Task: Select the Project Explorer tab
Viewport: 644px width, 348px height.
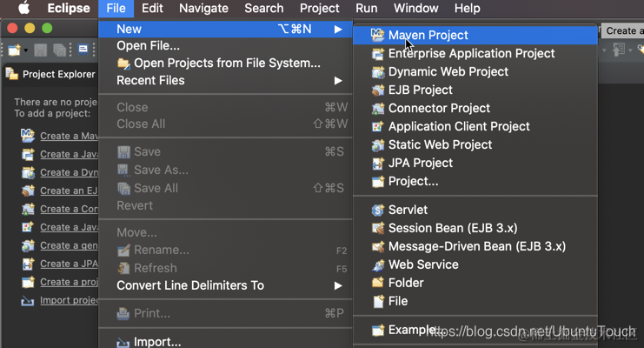Action: pyautogui.click(x=57, y=74)
